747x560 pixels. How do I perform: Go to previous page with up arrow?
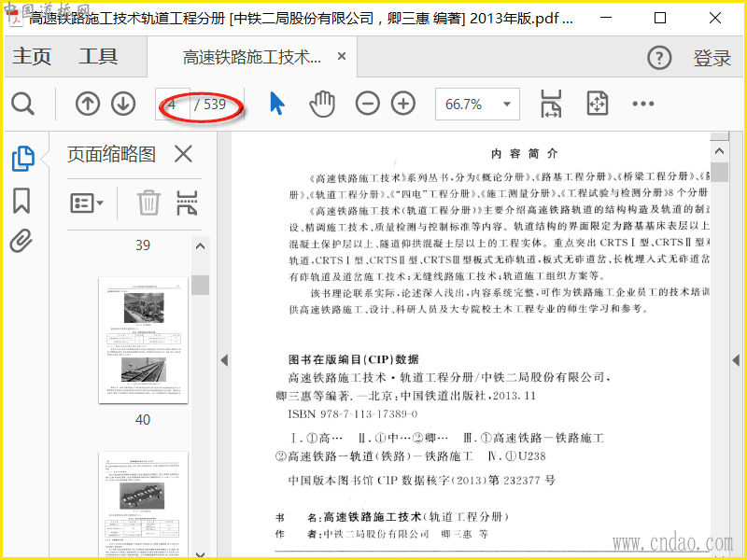pyautogui.click(x=88, y=104)
